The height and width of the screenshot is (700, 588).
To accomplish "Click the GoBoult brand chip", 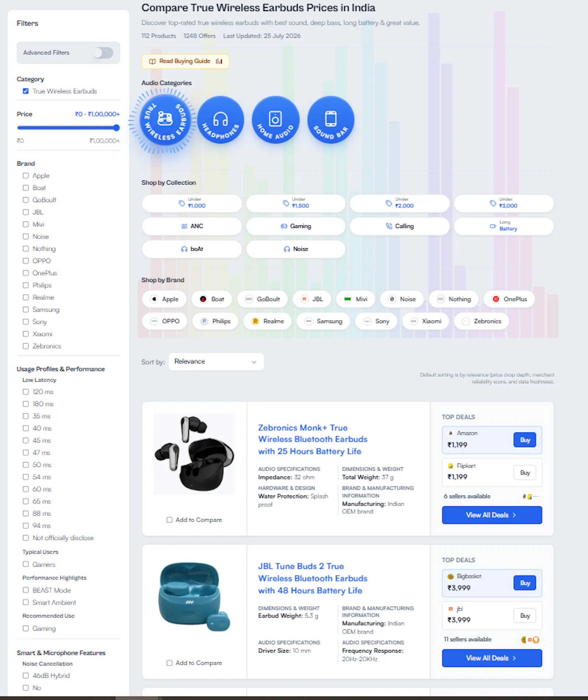I will (262, 299).
